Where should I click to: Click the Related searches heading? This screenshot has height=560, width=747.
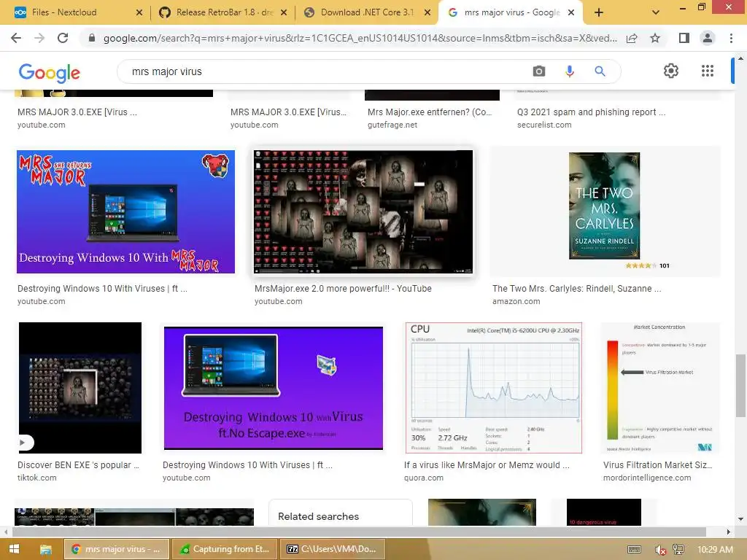tap(318, 517)
